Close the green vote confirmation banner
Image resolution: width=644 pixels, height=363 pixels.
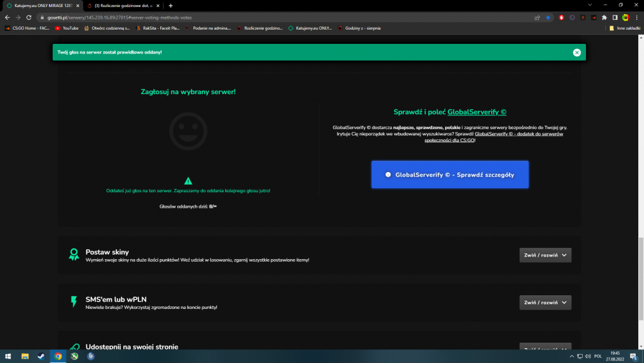click(x=576, y=52)
